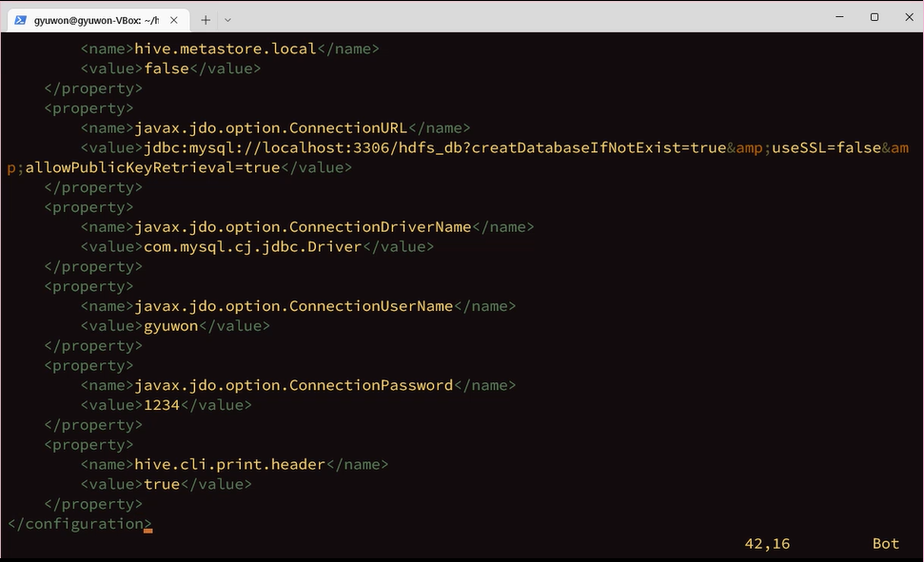Click hive.cli.print.header name text
The width and height of the screenshot is (924, 562).
tap(230, 464)
